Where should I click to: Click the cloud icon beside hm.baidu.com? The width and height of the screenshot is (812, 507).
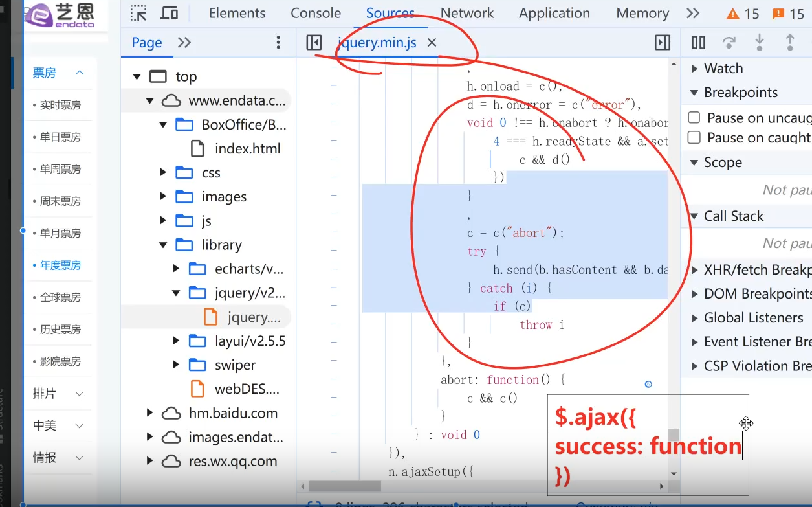click(171, 413)
